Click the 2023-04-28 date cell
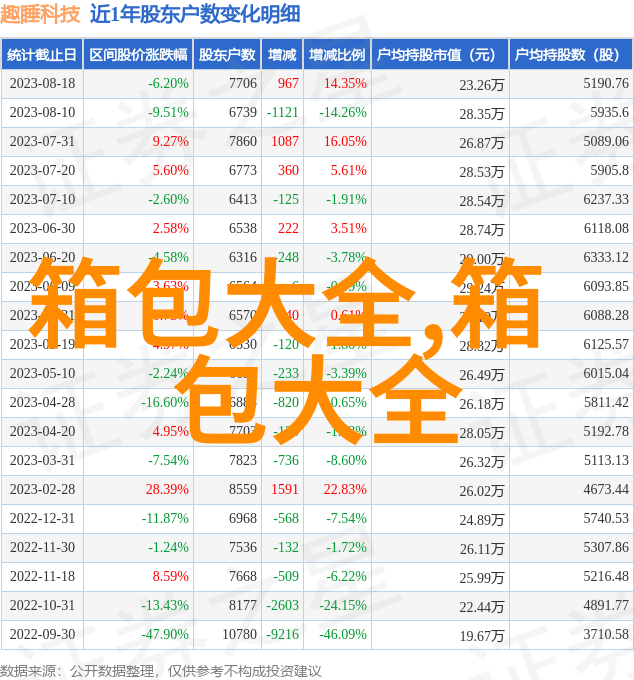Image resolution: width=634 pixels, height=680 pixels. (x=42, y=402)
